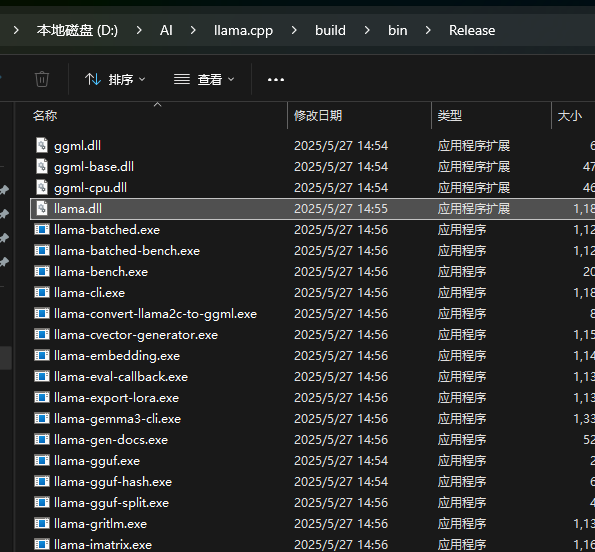Image resolution: width=595 pixels, height=552 pixels.
Task: Sort by 大小 column header
Action: click(x=570, y=115)
